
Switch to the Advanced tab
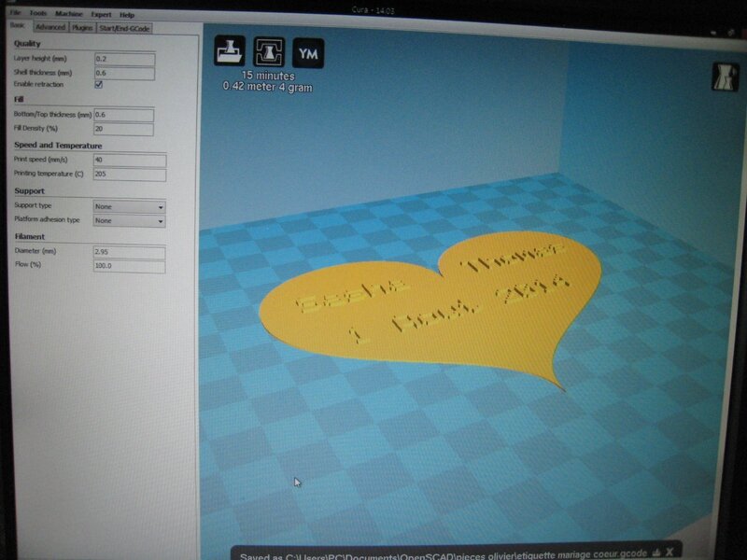(50, 28)
